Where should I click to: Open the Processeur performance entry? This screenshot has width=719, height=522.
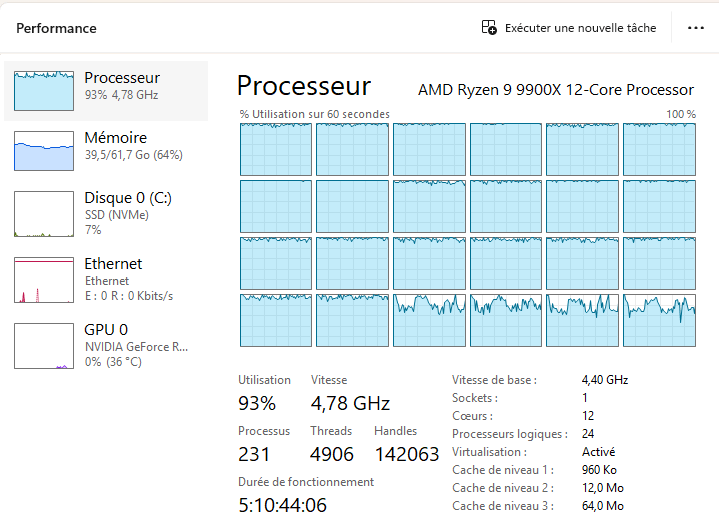[122, 78]
